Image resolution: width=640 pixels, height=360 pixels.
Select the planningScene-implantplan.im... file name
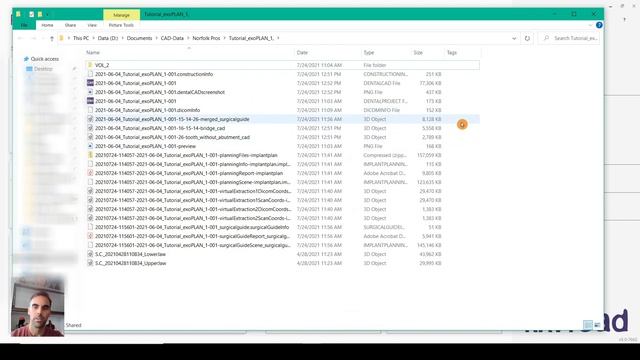coord(193,182)
